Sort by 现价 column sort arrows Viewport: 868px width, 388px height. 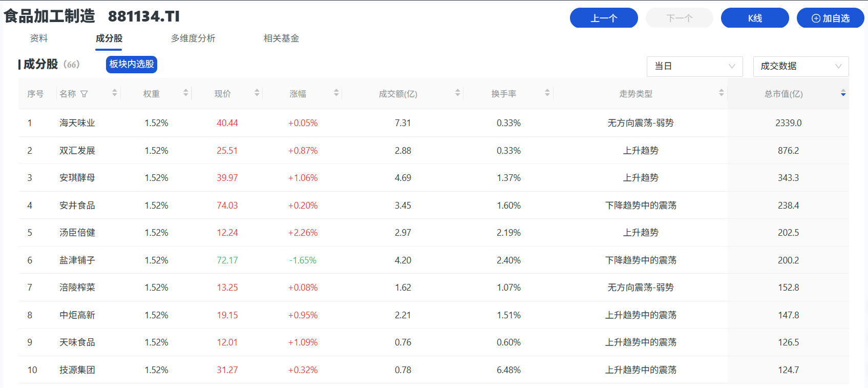point(257,93)
